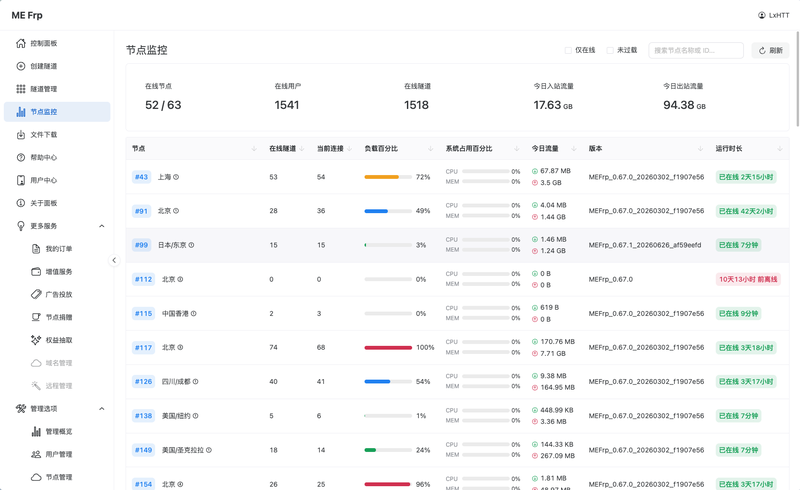Sort the table by 系统占用百分比
This screenshot has width=800, height=490.
coord(516,149)
